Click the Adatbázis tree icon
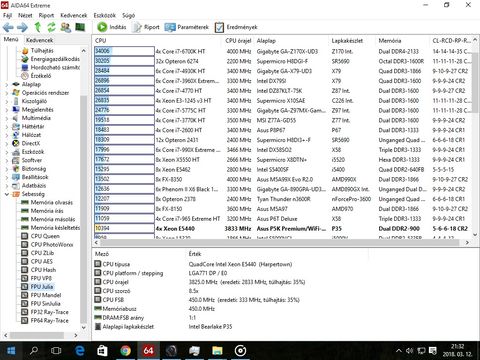This screenshot has height=360, width=480. [16, 186]
